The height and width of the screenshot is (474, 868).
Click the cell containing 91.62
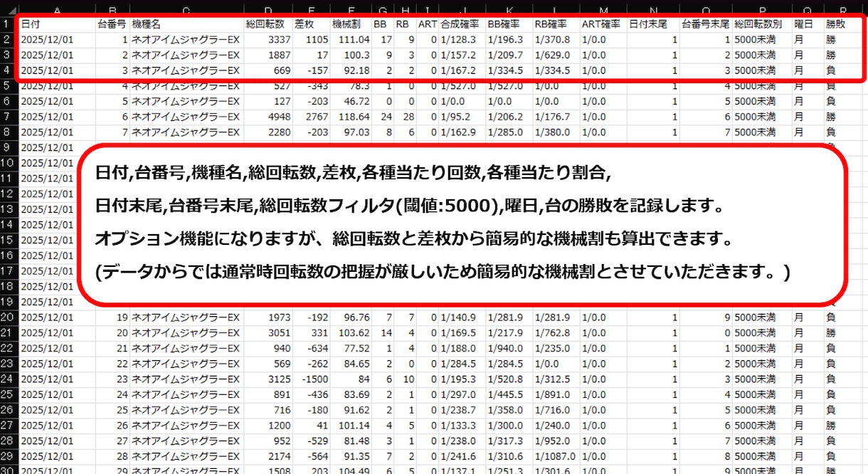351,409
